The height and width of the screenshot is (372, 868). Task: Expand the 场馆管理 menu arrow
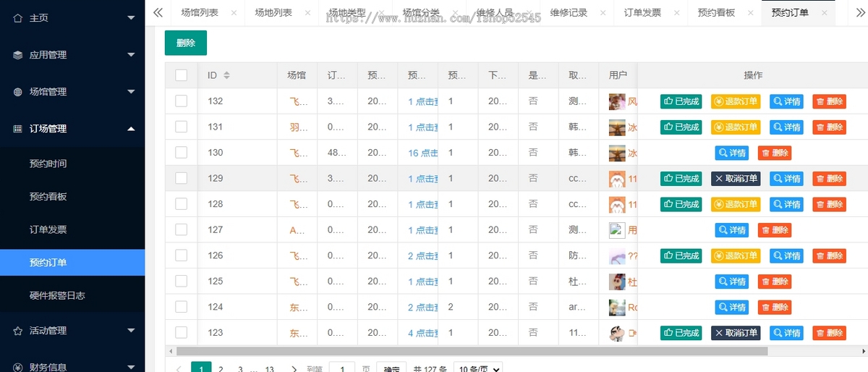(131, 92)
